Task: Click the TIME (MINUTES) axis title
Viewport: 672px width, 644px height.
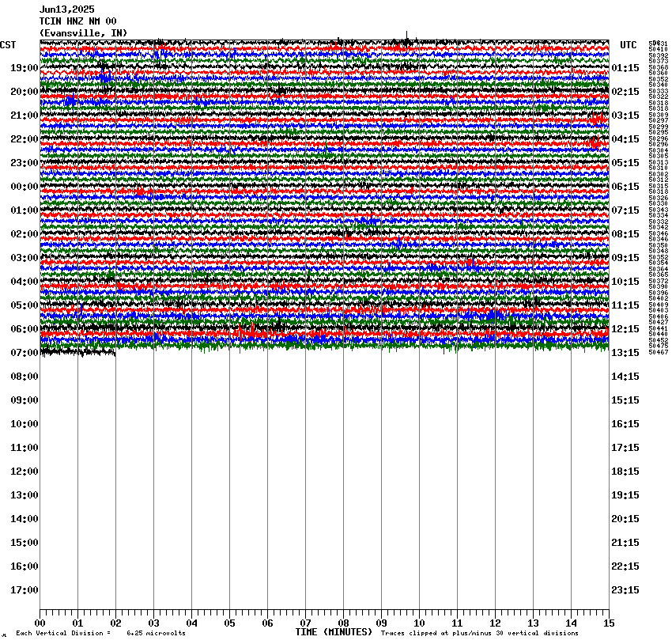Action: (x=334, y=632)
